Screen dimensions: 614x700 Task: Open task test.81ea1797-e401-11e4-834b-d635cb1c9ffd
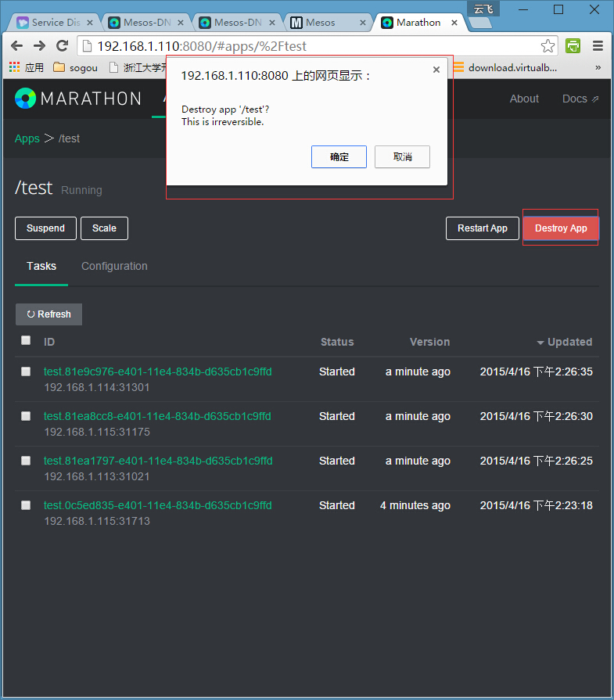158,461
